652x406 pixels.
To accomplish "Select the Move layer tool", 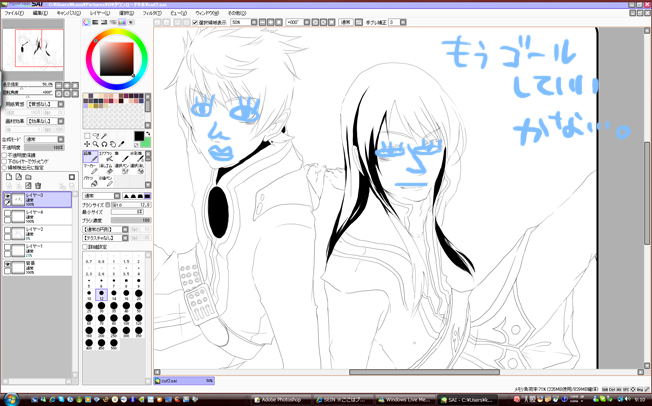I will [x=87, y=144].
